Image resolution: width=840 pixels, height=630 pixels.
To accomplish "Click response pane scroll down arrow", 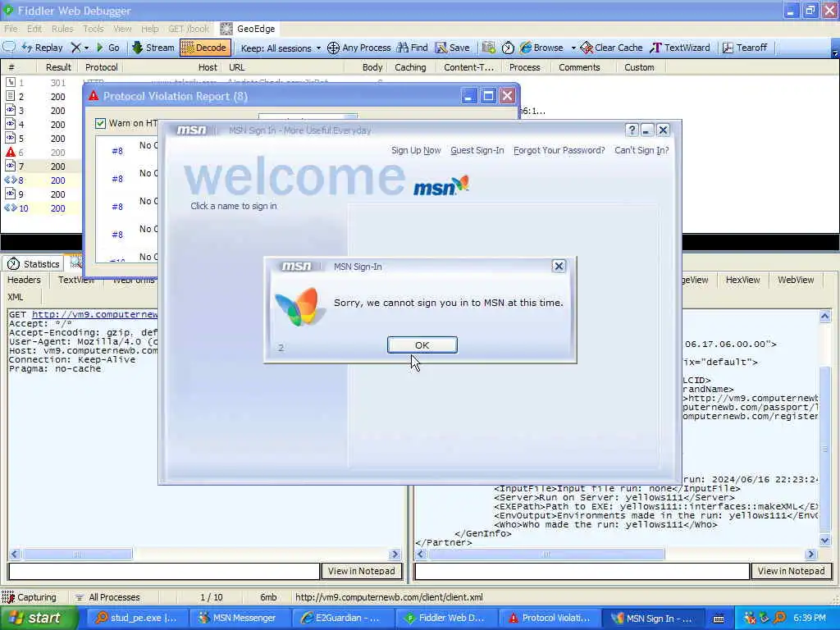I will click(825, 540).
